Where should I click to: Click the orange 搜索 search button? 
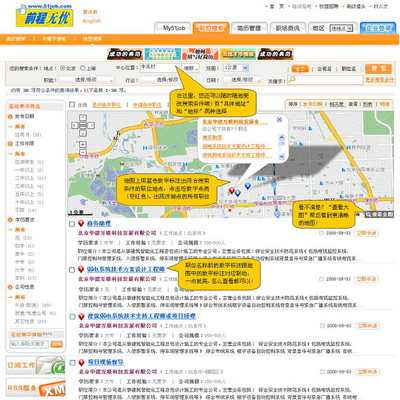[379, 69]
